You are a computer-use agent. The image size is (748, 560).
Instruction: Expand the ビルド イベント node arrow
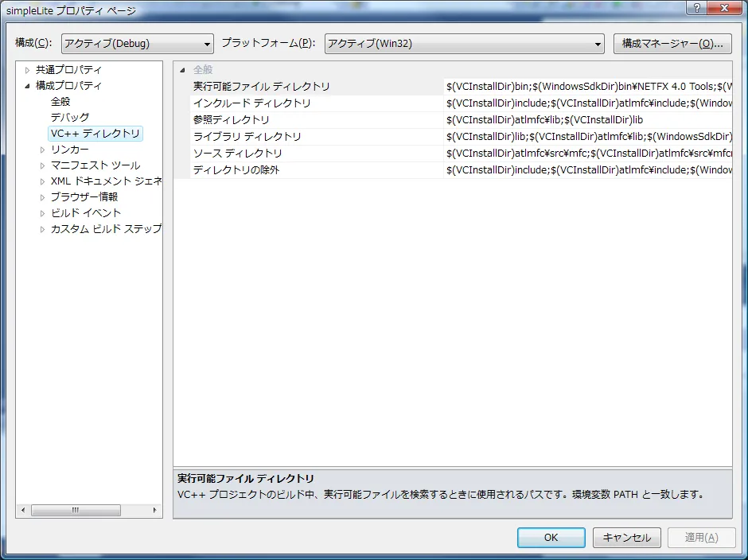pyautogui.click(x=42, y=213)
